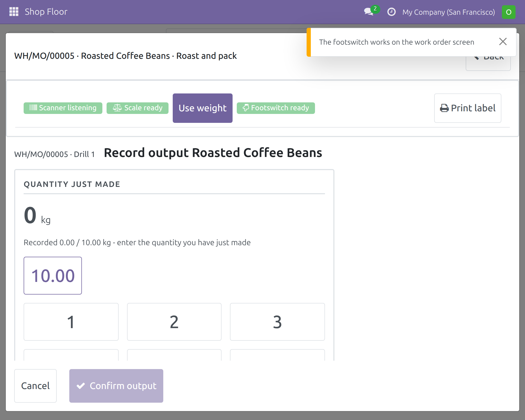The image size is (525, 420).
Task: Open the activities clock icon
Action: click(x=391, y=12)
